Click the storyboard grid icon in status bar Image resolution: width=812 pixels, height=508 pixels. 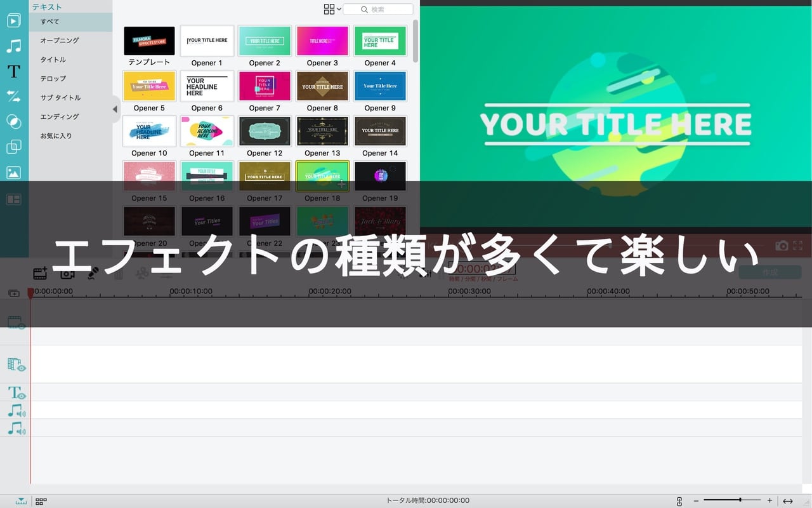point(41,501)
